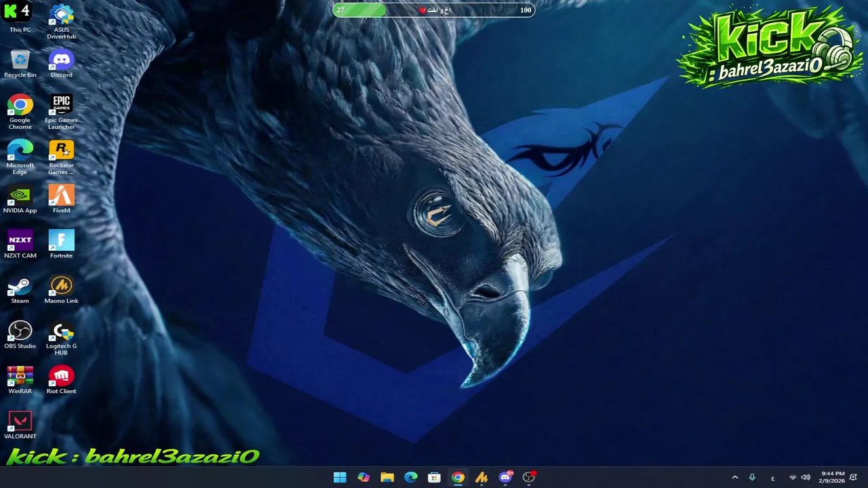
Task: Select Epic Games Launcher desktop icon
Action: tap(61, 112)
